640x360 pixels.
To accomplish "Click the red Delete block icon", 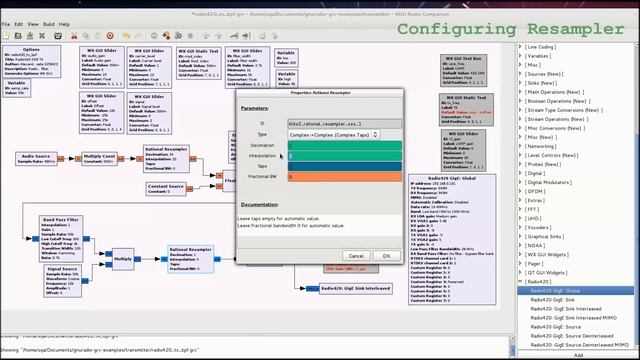I will click(110, 36).
